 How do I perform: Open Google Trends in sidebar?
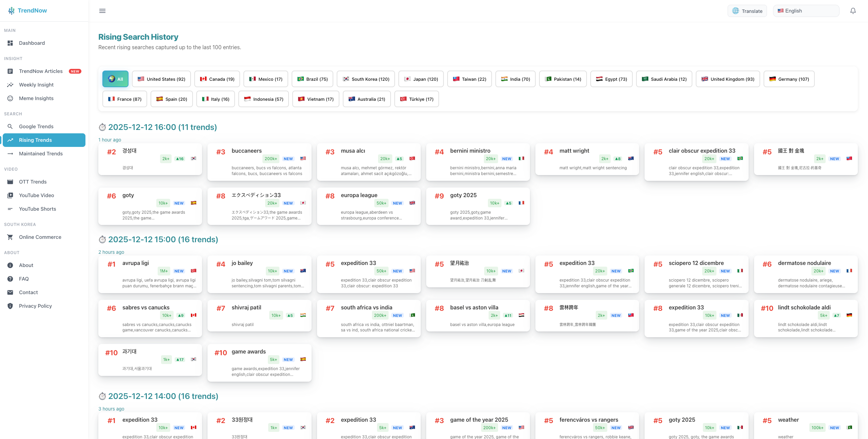tap(36, 127)
